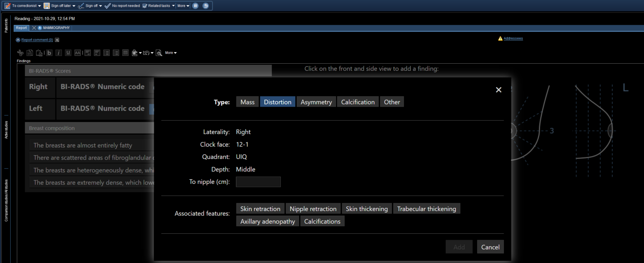This screenshot has height=263, width=644.
Task: Click the revert arrow icon in top toolbar
Action: (x=205, y=6)
